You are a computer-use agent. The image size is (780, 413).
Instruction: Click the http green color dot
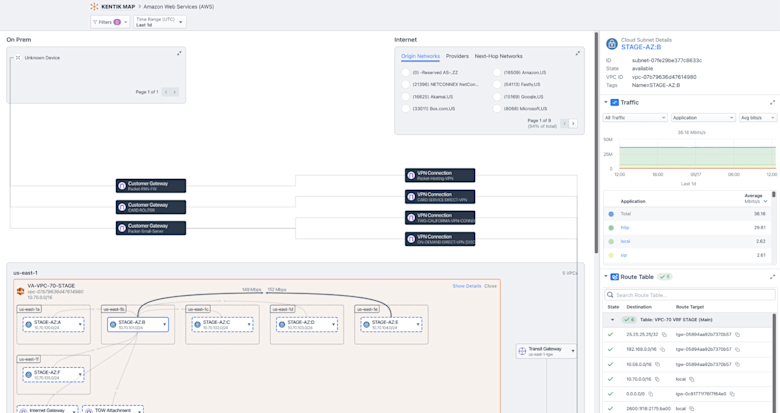611,228
